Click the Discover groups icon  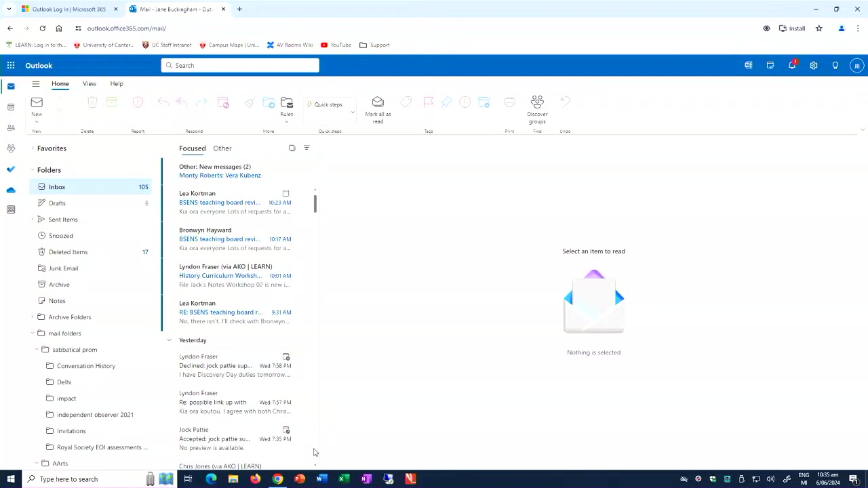(537, 102)
